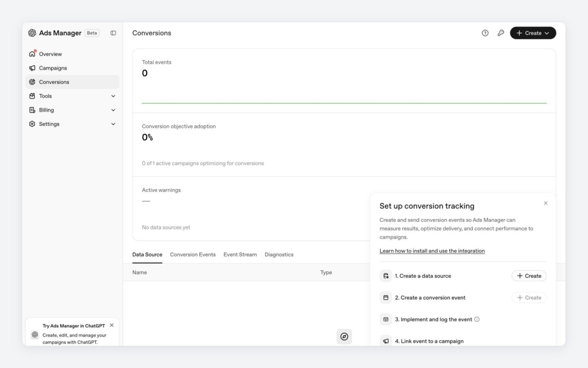Click the 3. Implement and log the event step
This screenshot has height=368, width=588.
(434, 320)
